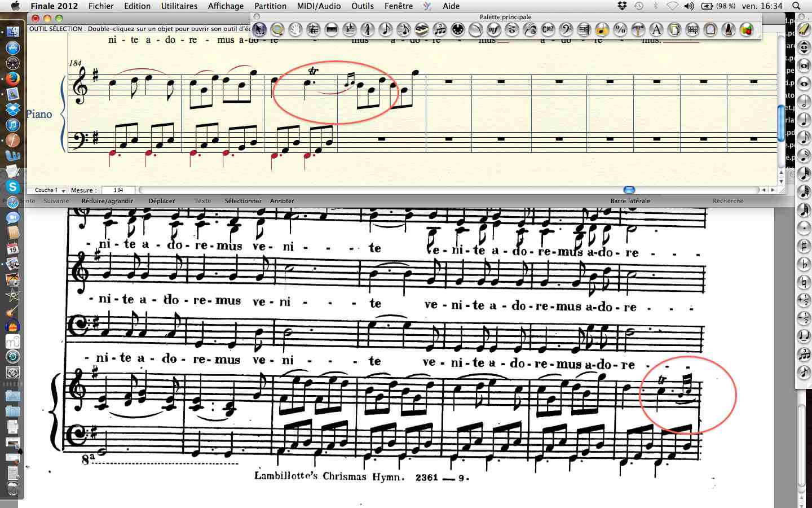
Task: Toggle the flat accidental in side palette
Action: click(804, 264)
